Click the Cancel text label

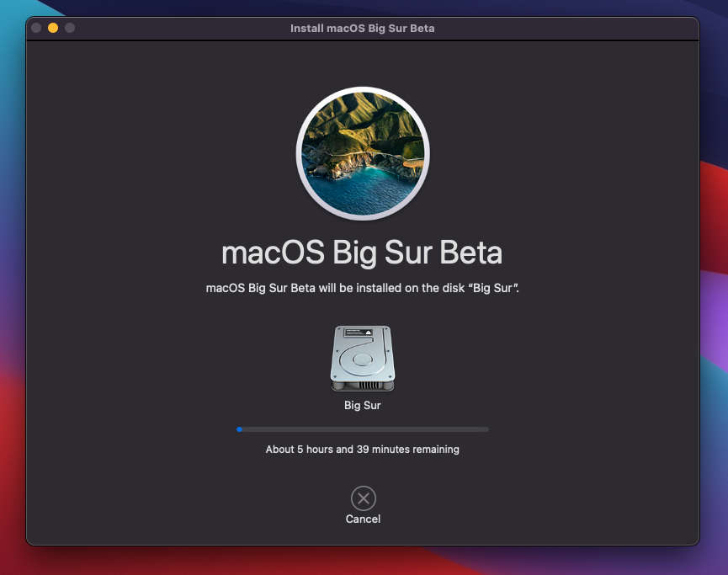(363, 519)
